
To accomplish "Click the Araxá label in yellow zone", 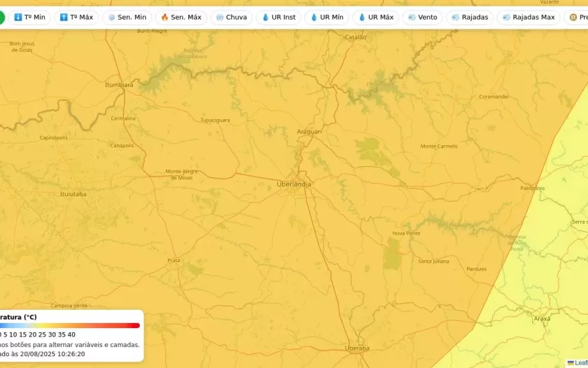I will pos(542,318).
